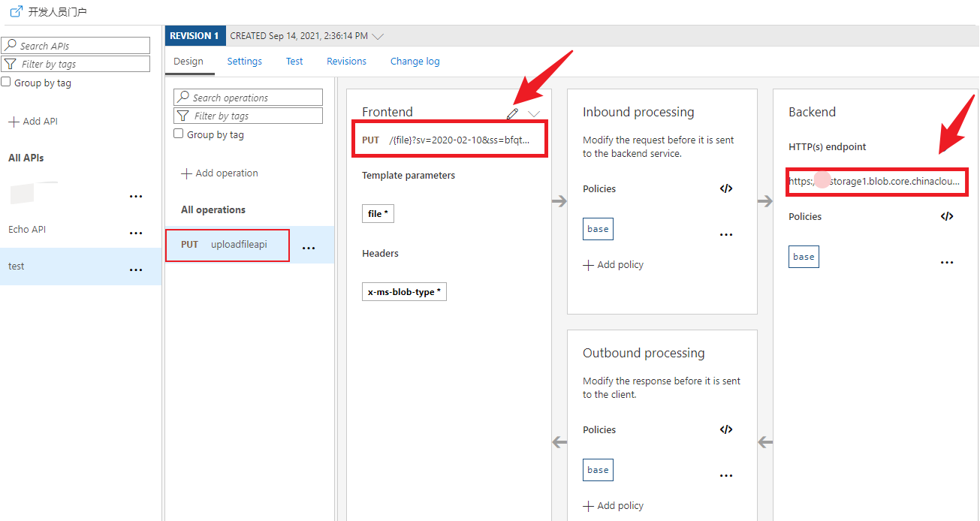Enable Group by tag for operations
Viewport: 980px width, 521px height.
(x=179, y=134)
